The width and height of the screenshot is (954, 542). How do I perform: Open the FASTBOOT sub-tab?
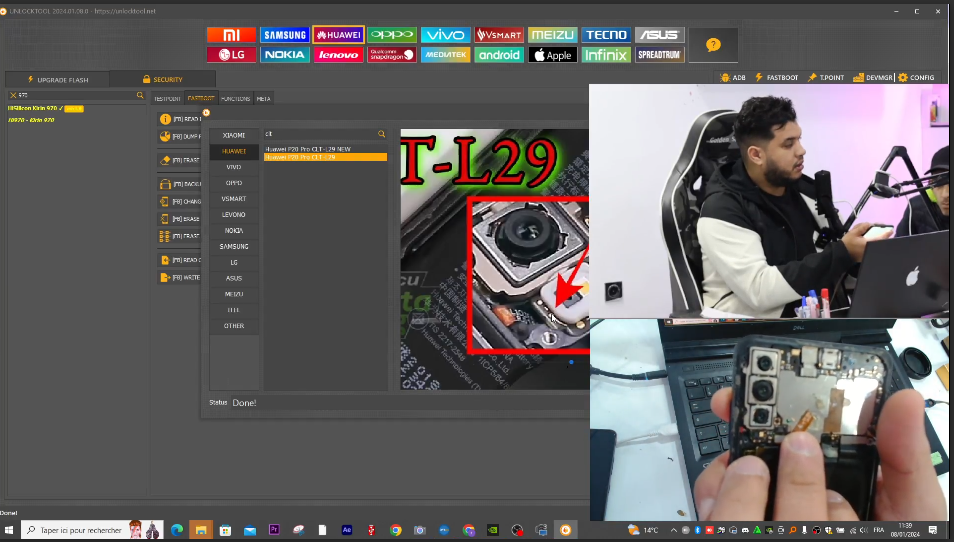(x=201, y=99)
